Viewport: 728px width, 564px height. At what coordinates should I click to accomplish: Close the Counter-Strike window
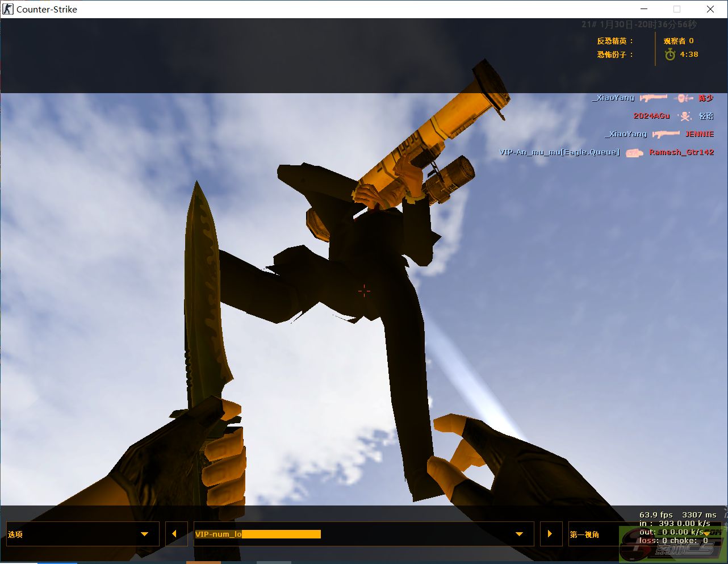[x=710, y=9]
